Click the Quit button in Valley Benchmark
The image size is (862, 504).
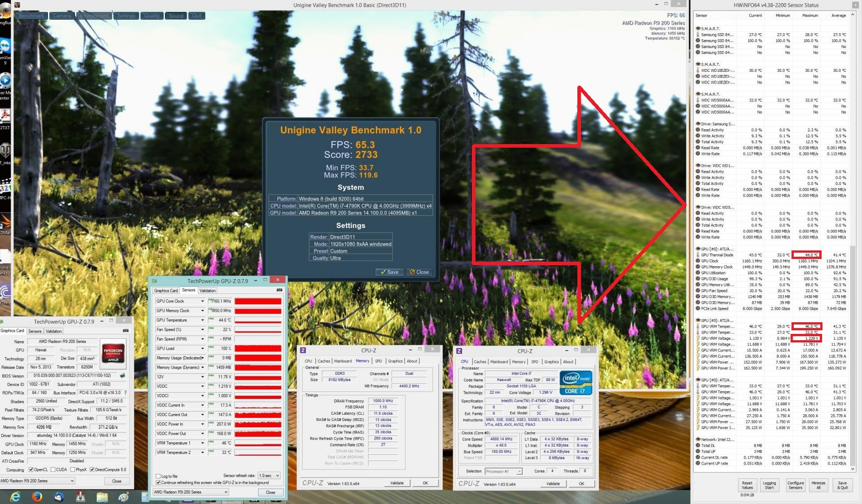pos(197,16)
